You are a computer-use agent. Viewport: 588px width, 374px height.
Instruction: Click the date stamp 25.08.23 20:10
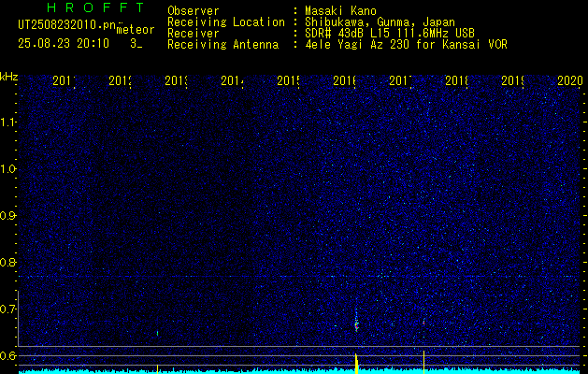64,44
